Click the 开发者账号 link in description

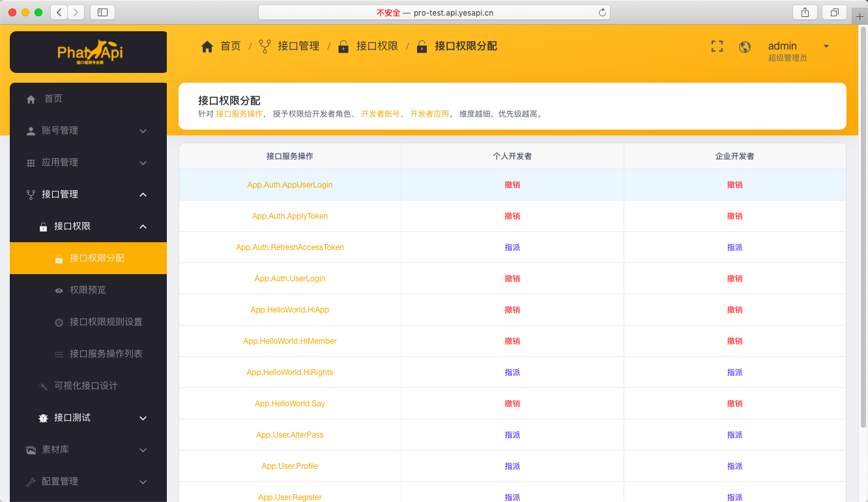pos(381,114)
